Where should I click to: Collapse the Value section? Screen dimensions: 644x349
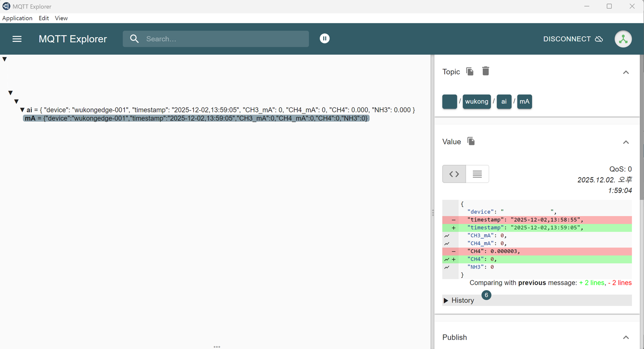(x=626, y=142)
